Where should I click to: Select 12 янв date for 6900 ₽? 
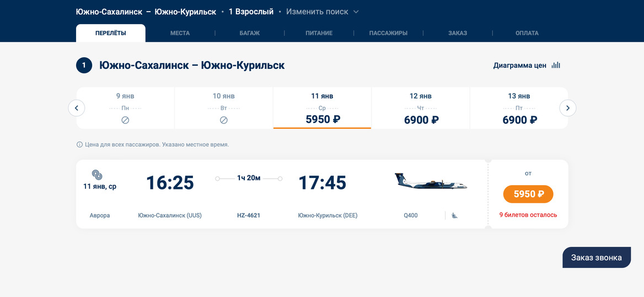(x=421, y=109)
